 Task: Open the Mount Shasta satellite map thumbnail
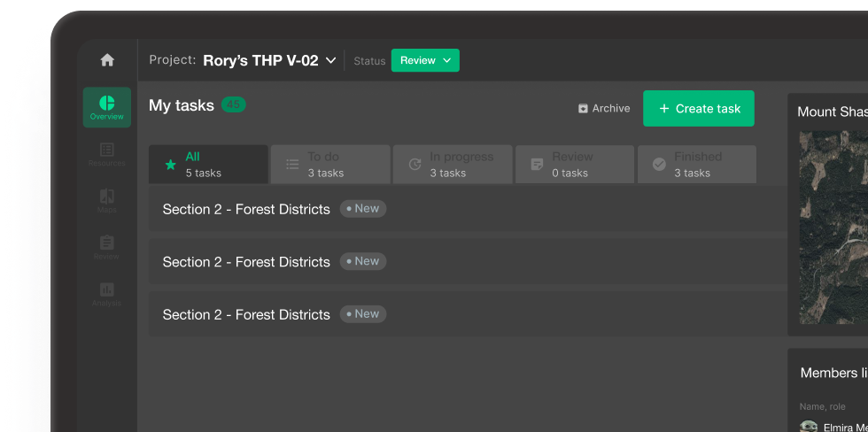833,228
